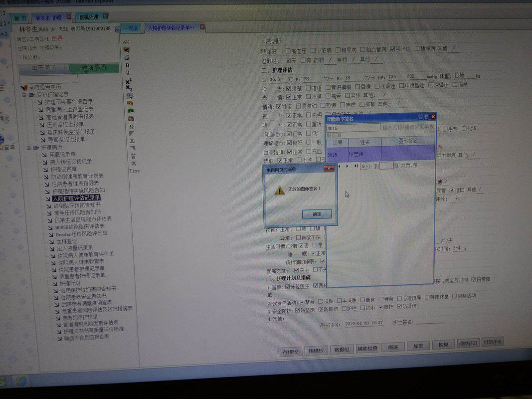
Task: Collapse the 护理病历 tree folder
Action: pos(28,148)
